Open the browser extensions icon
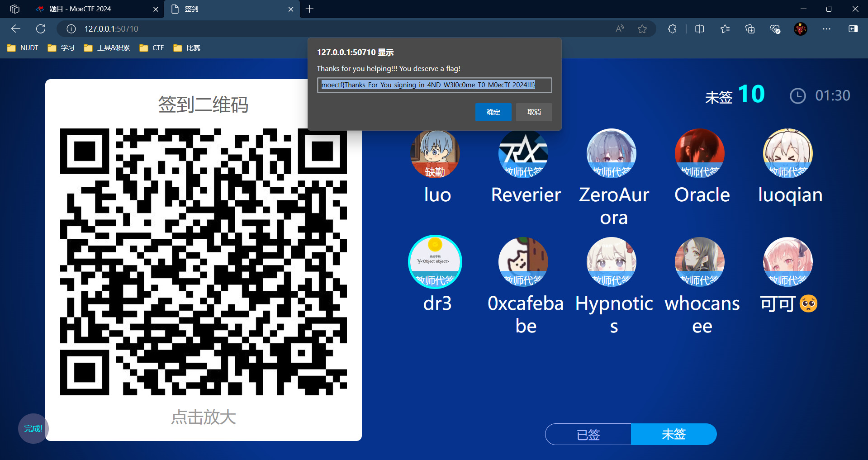The width and height of the screenshot is (868, 460). (x=672, y=29)
